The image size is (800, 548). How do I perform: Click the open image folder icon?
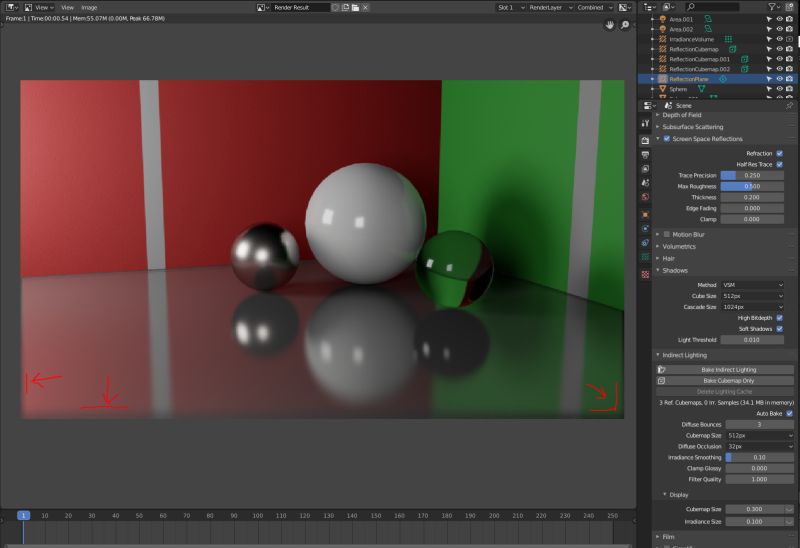(355, 7)
